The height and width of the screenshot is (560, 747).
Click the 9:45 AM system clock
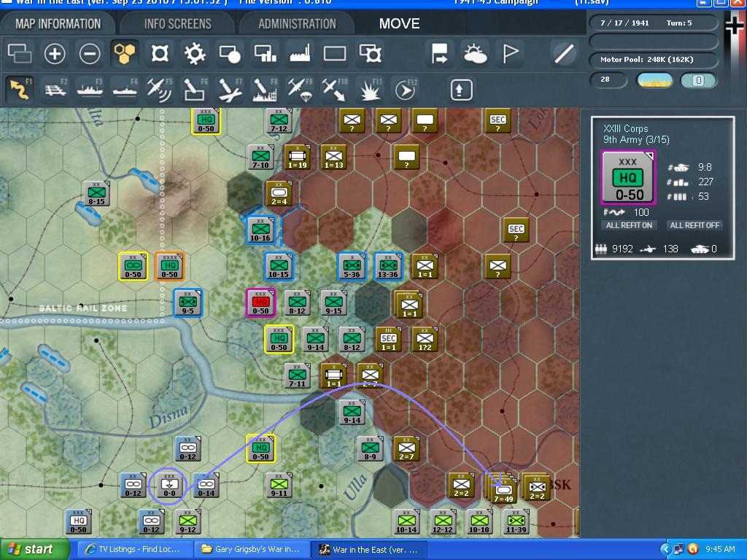pyautogui.click(x=720, y=549)
